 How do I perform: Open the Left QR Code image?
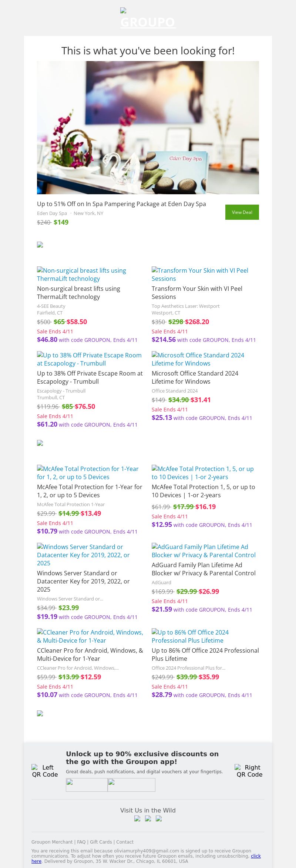[45, 771]
